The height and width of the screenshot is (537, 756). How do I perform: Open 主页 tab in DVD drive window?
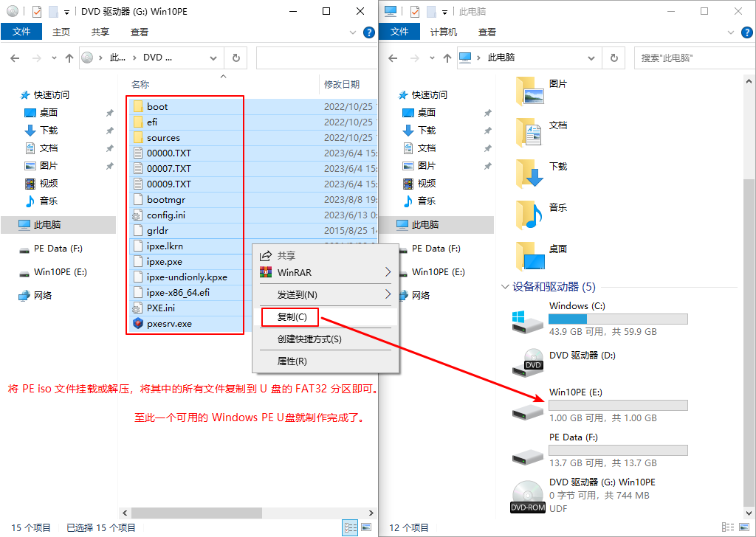tap(61, 32)
